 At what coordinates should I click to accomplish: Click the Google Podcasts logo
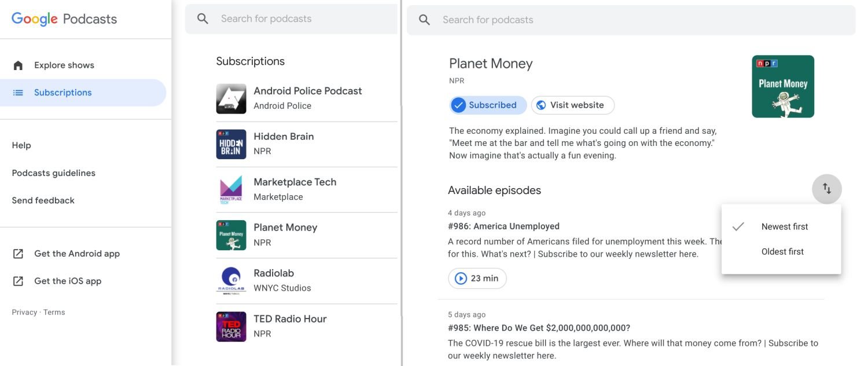tap(64, 19)
